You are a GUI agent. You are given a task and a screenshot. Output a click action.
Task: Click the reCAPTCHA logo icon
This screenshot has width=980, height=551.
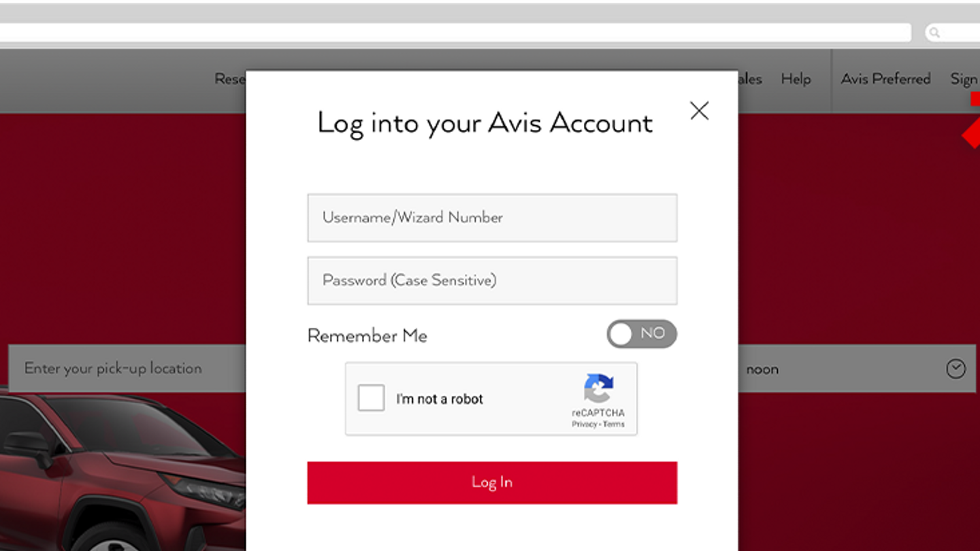tap(599, 388)
